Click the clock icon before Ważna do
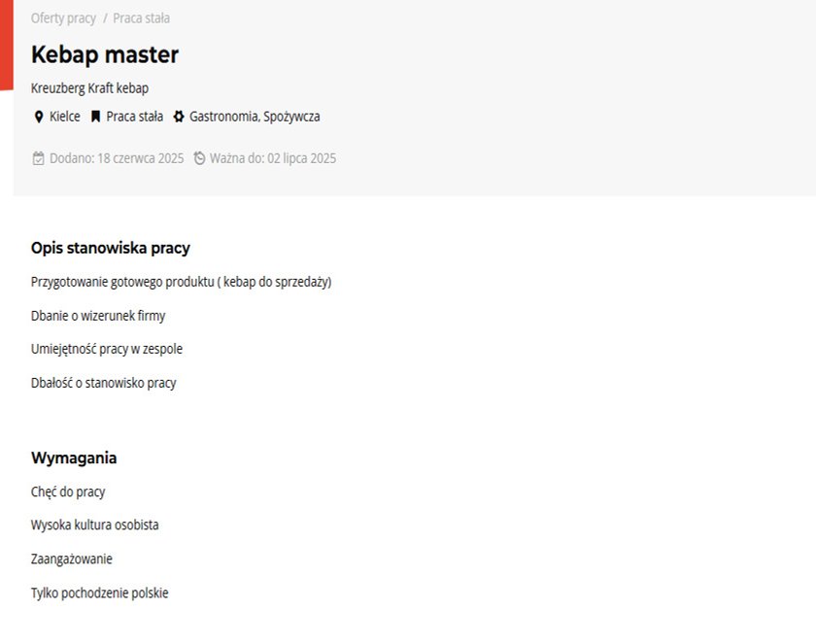This screenshot has height=644, width=816. tap(199, 157)
